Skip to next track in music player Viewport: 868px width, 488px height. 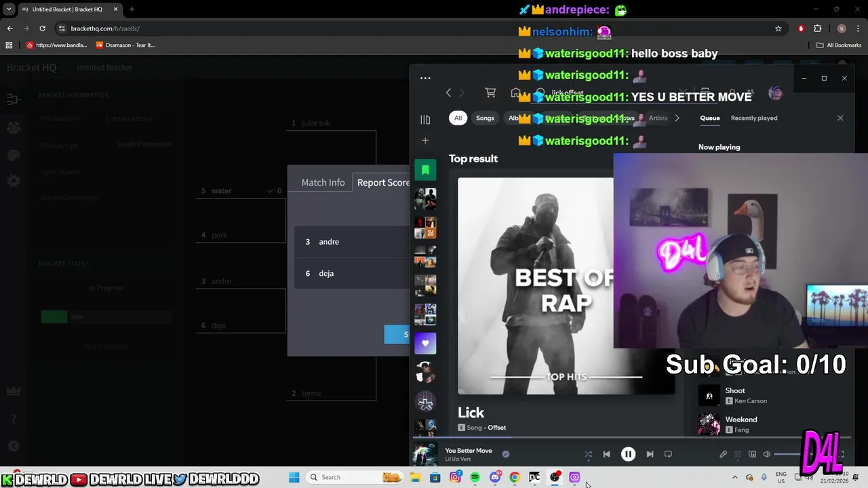pos(650,454)
